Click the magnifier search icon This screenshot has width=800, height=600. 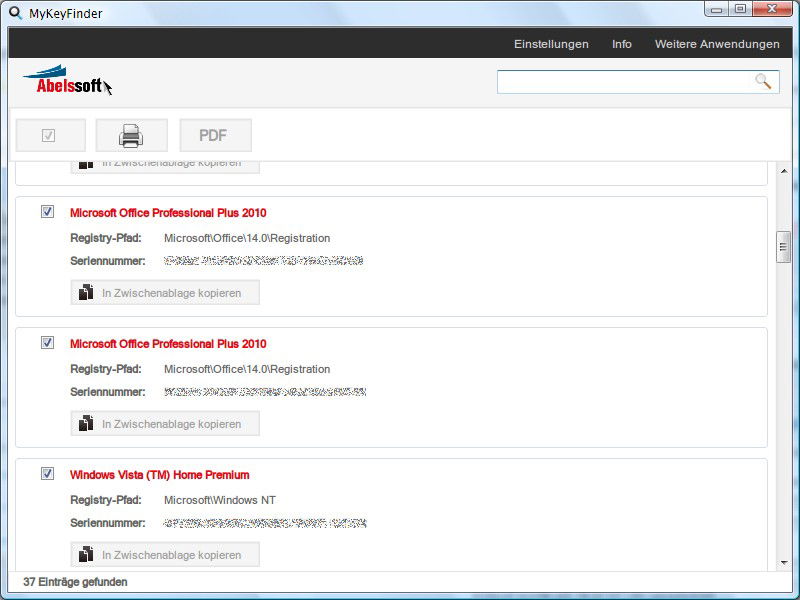point(763,81)
